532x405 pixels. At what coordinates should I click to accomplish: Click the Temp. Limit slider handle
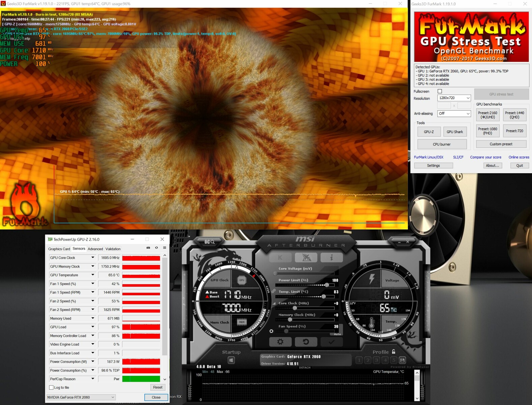[x=324, y=296]
